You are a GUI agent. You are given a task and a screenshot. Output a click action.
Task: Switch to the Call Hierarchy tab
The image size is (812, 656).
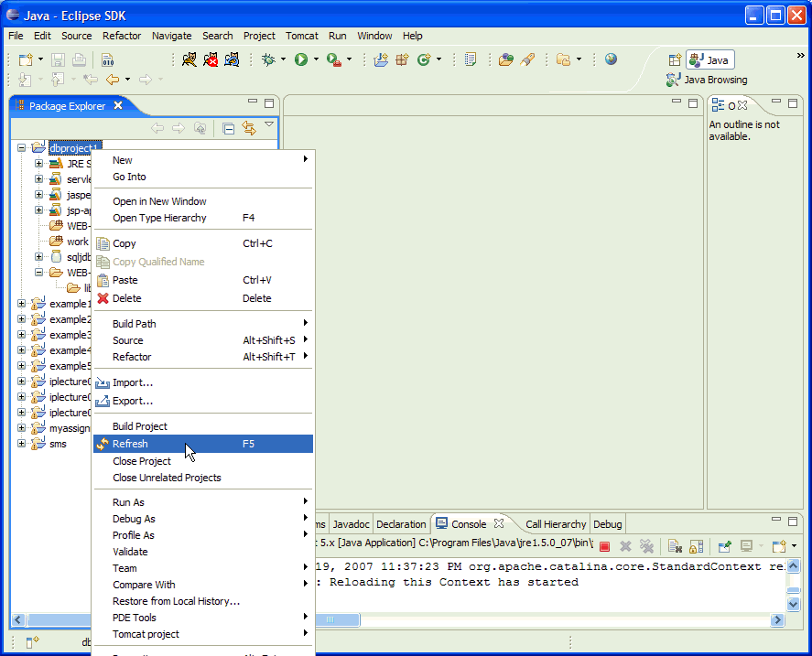(555, 524)
